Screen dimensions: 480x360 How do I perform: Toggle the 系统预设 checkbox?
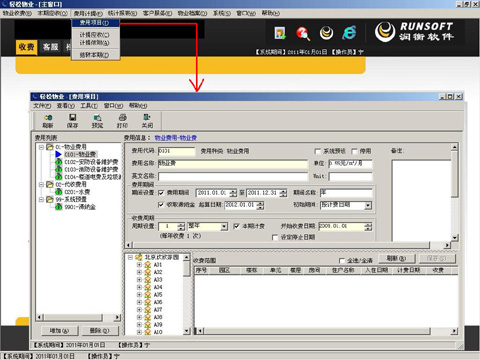coord(318,151)
